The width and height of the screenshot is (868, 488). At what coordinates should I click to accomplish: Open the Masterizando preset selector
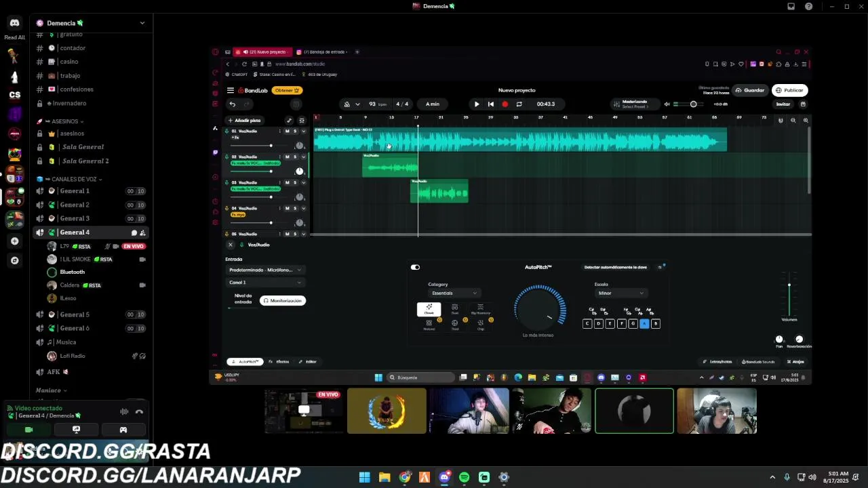click(634, 104)
